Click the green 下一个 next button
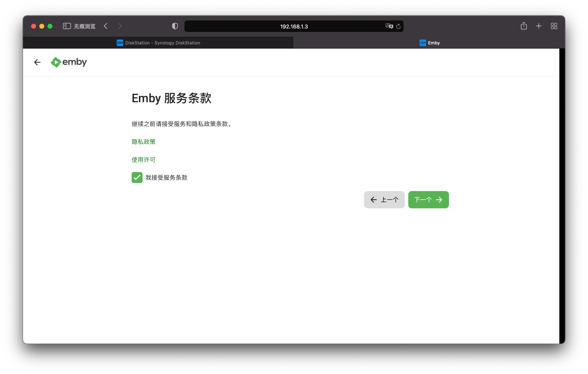Screen dimensions: 588x374 428,200
